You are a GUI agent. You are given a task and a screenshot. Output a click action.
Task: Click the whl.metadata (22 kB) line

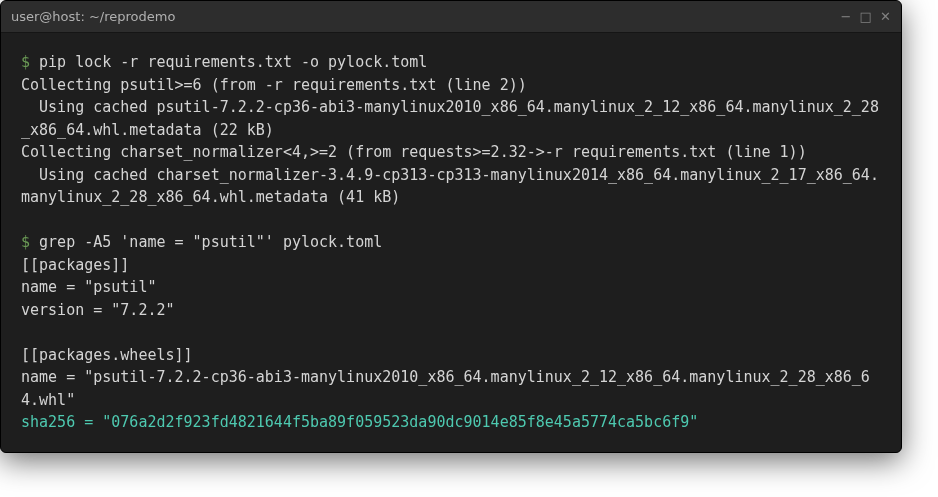[x=147, y=129]
